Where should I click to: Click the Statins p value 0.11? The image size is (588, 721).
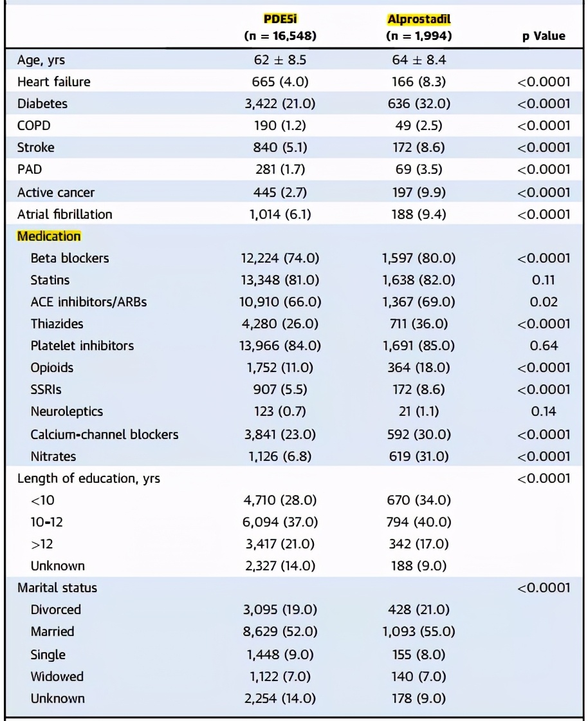[544, 280]
